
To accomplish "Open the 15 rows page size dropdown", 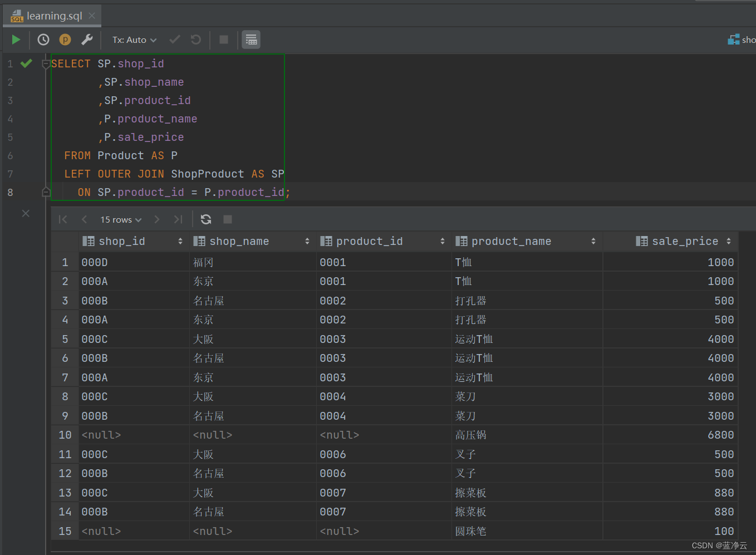I will 121,220.
